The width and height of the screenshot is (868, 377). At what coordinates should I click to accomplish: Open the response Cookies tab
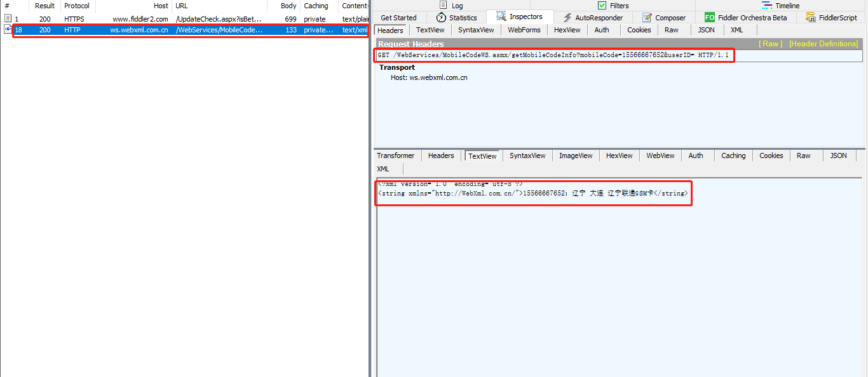[771, 155]
